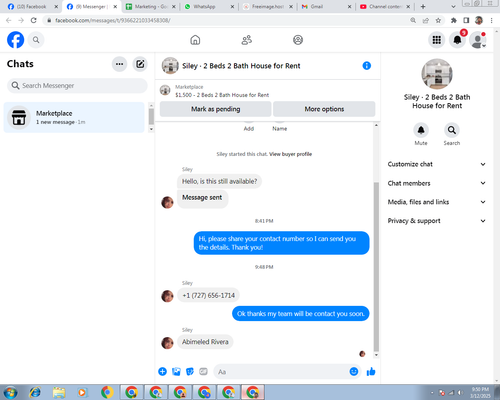The image size is (500, 400).
Task: Choose a GIF in composer
Action: click(203, 371)
